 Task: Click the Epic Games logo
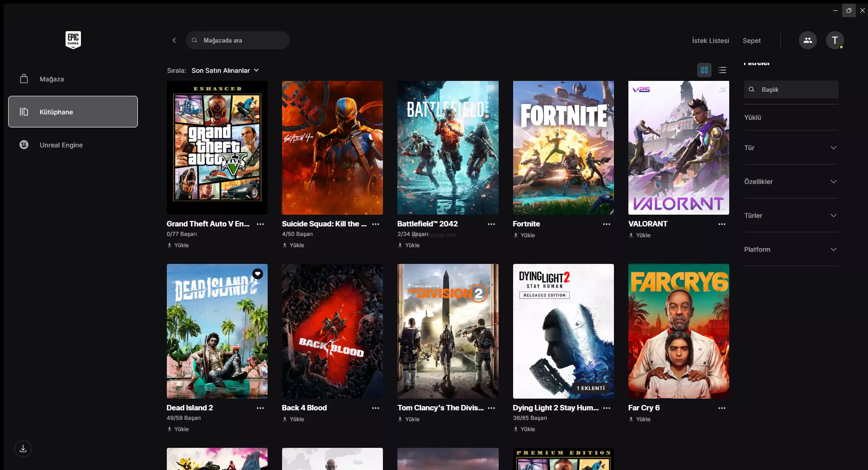click(73, 40)
